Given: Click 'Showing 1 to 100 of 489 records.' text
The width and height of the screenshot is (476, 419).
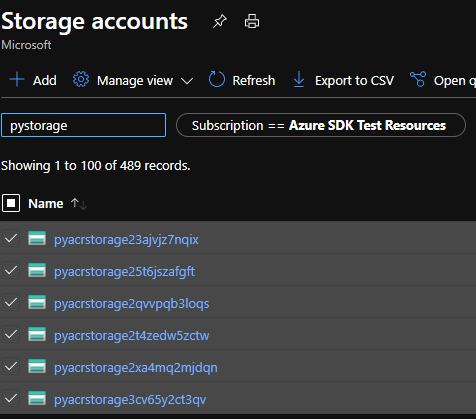Looking at the screenshot, I should click(x=96, y=166).
